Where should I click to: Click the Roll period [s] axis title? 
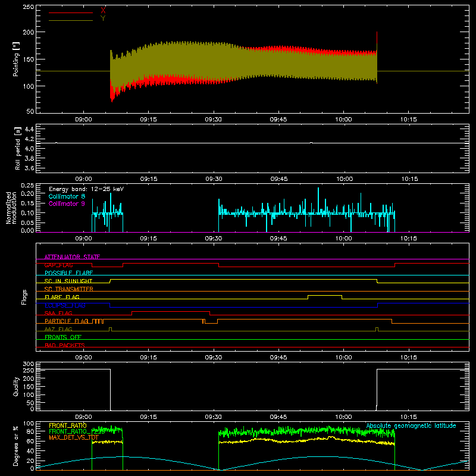click(x=18, y=148)
